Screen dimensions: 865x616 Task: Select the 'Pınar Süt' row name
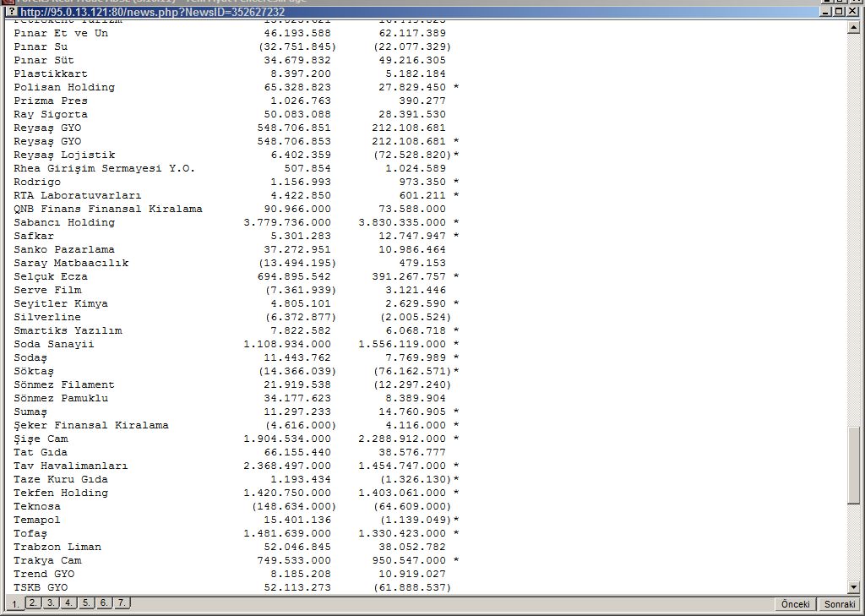(44, 60)
